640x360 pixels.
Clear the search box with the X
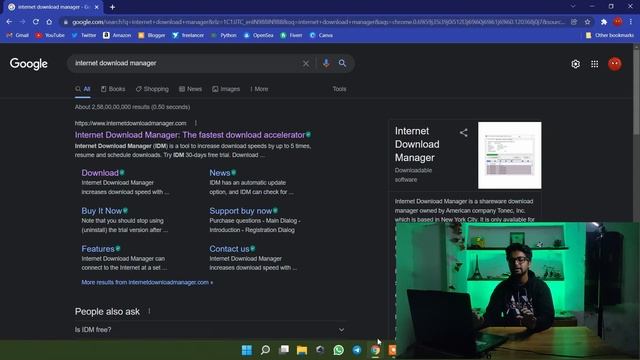pos(306,63)
